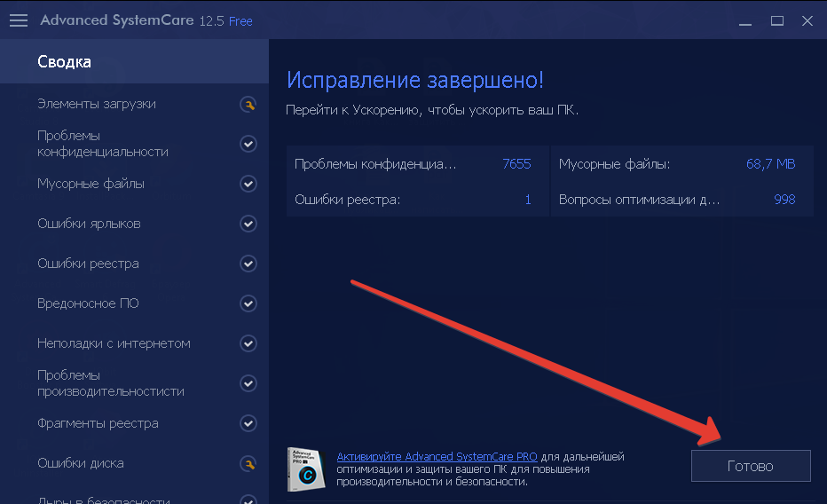This screenshot has height=504, width=827.
Task: Click the Исправление завершено! heading
Action: (415, 80)
